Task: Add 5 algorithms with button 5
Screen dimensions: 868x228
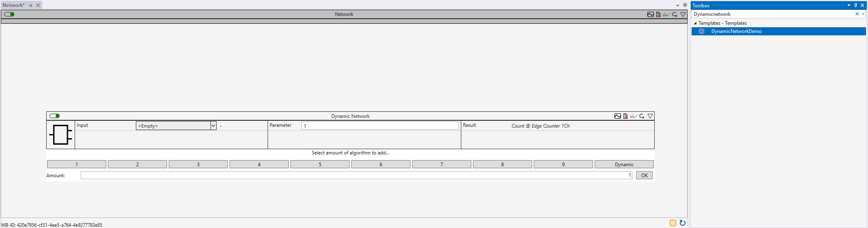Action: tap(320, 164)
